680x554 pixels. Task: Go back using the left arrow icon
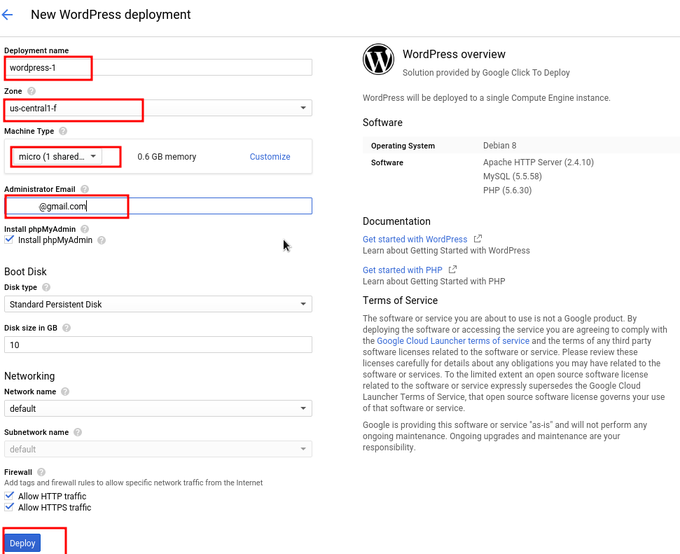[x=7, y=15]
